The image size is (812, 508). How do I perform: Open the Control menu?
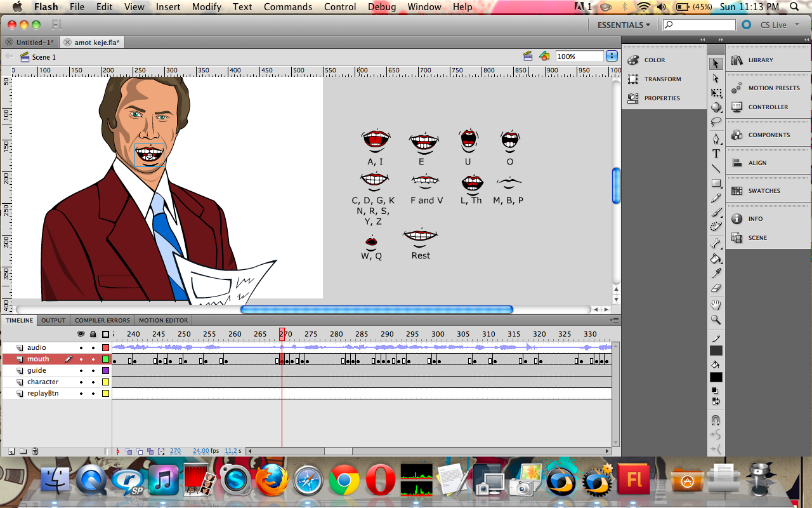(340, 7)
